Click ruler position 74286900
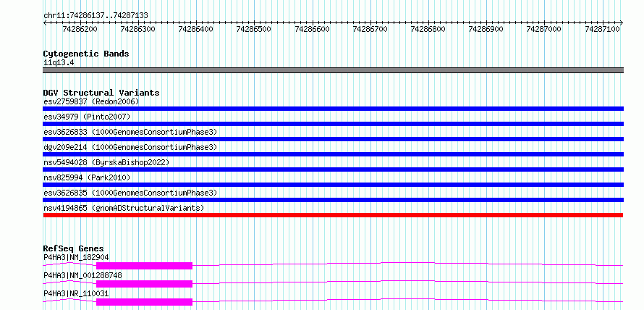Image resolution: width=644 pixels, height=310 pixels. [486, 29]
